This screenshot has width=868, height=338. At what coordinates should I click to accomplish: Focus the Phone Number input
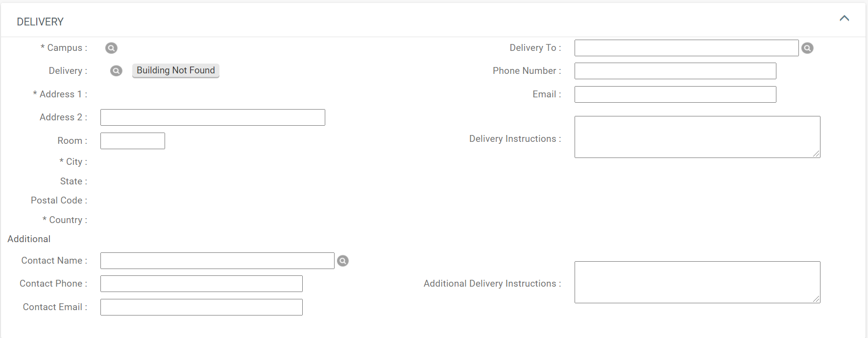click(675, 71)
